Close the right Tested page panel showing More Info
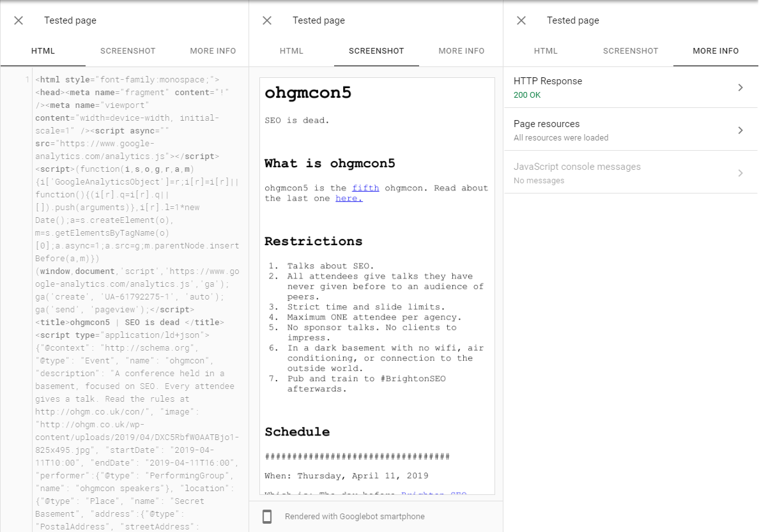This screenshot has width=759, height=532. click(x=521, y=20)
